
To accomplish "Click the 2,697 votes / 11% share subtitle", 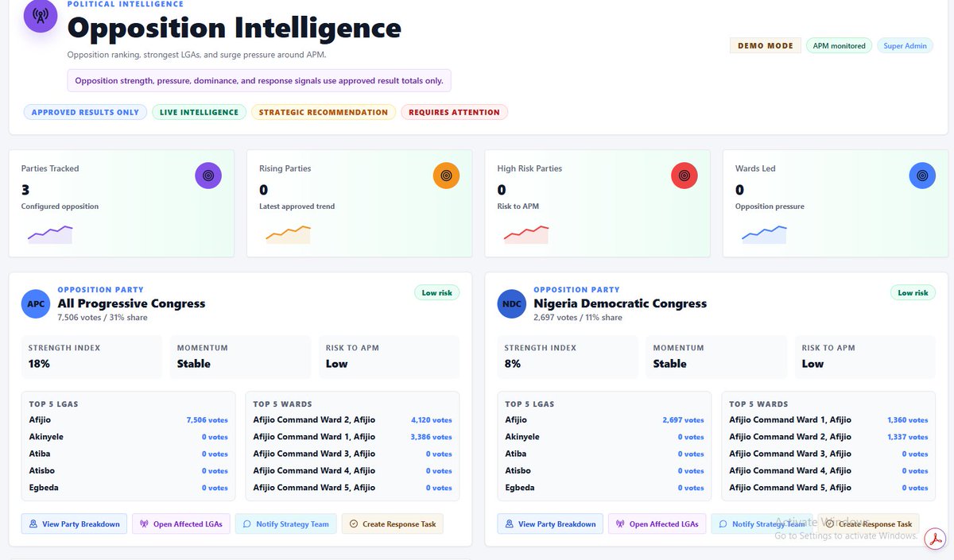I will tap(578, 318).
